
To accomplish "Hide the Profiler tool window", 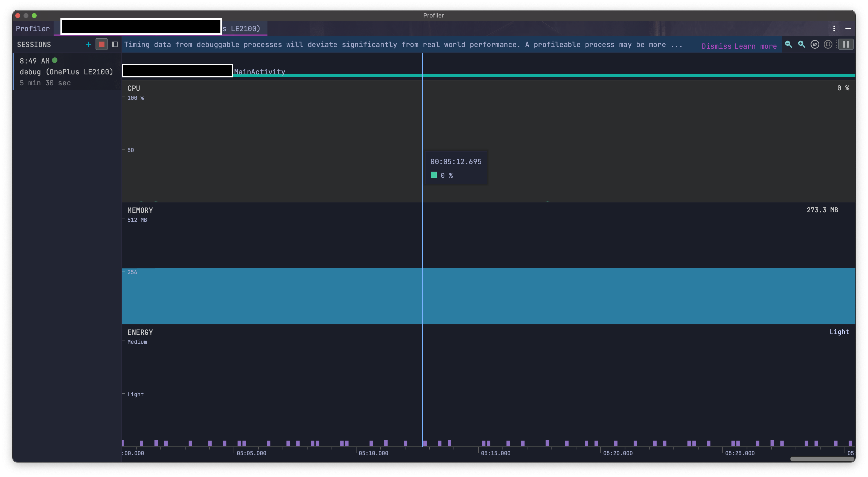I will tap(848, 28).
